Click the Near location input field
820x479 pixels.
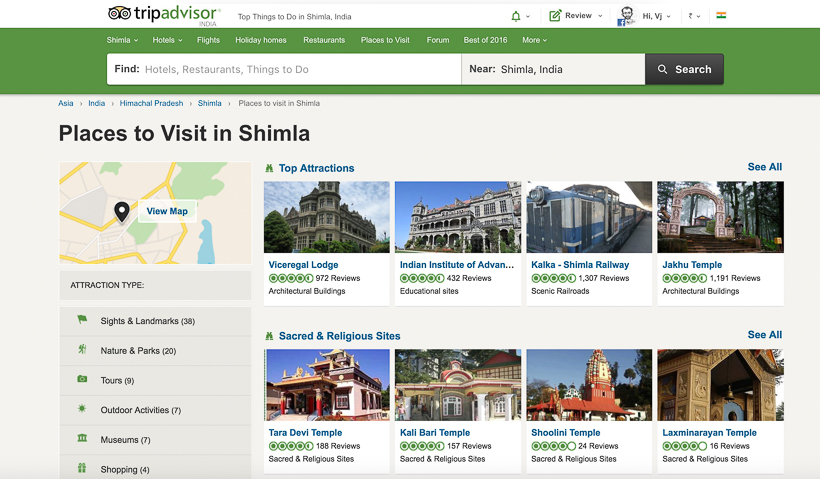[553, 69]
